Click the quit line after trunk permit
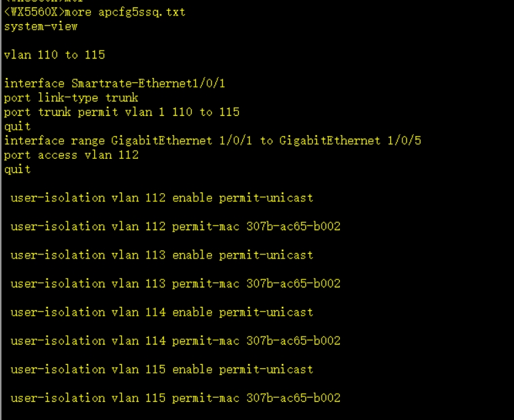 point(17,126)
